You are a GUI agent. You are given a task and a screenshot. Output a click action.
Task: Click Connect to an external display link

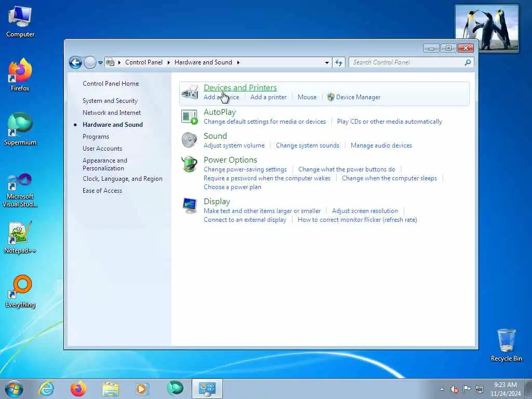click(x=245, y=220)
